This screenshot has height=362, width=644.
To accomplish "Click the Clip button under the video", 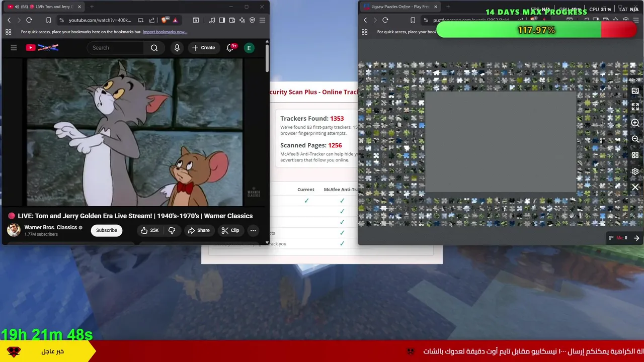I will click(230, 230).
